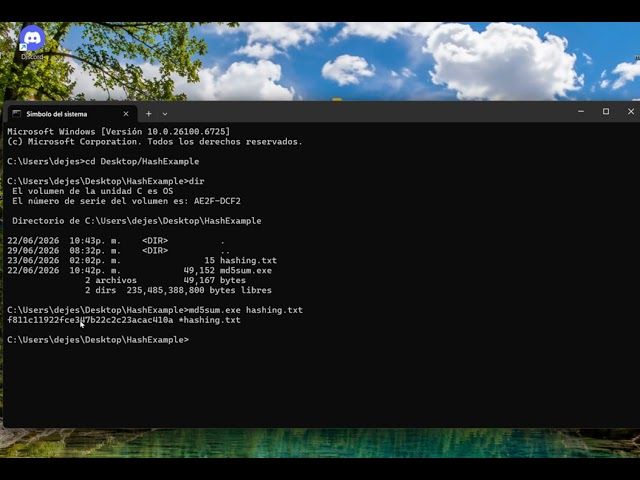The width and height of the screenshot is (640, 480).
Task: Click the '2 archivos' summary text
Action: coord(111,280)
